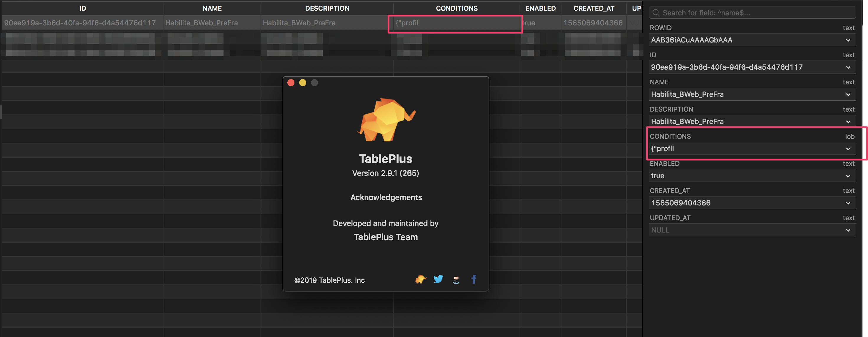Expand the CREATED_AT timestamp dropdown
Image resolution: width=868 pixels, height=337 pixels.
848,203
